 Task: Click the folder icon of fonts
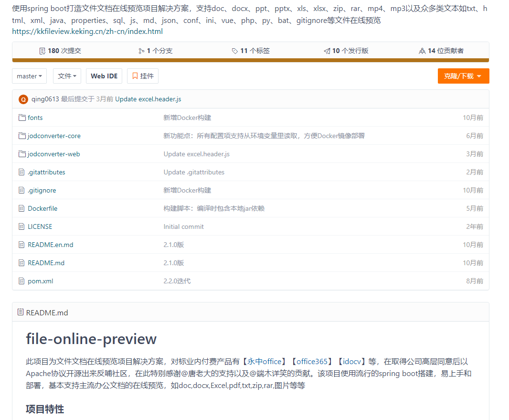[x=21, y=117]
